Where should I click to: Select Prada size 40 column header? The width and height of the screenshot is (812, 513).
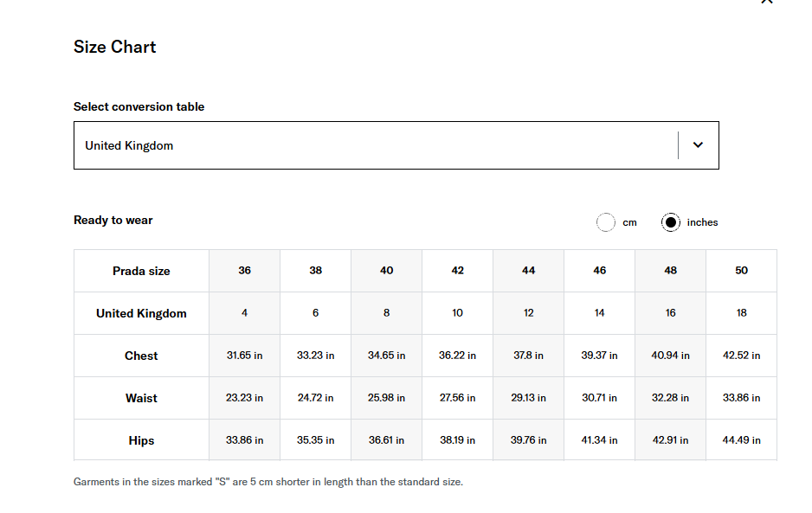click(x=386, y=271)
